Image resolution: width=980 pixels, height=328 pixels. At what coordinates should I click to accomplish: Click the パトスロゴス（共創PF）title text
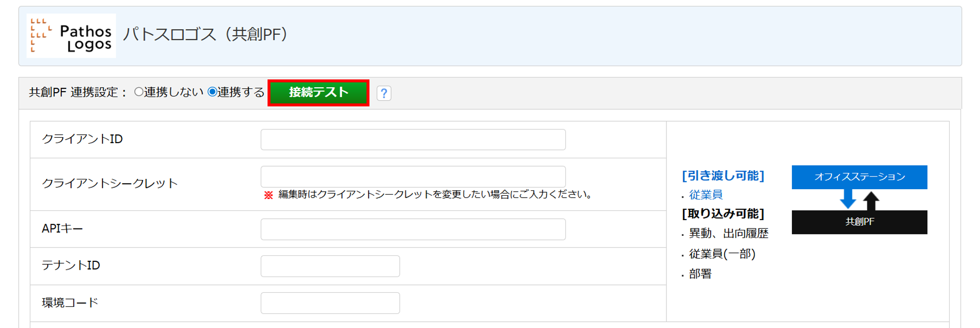(x=205, y=34)
